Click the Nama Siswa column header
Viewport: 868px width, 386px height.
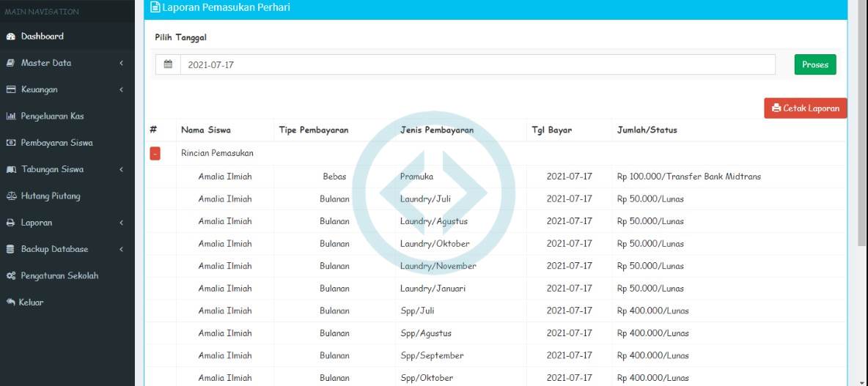coord(206,130)
